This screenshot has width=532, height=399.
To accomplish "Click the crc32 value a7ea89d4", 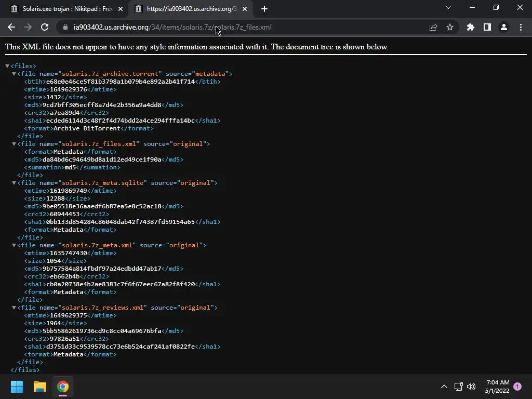I will [65, 113].
